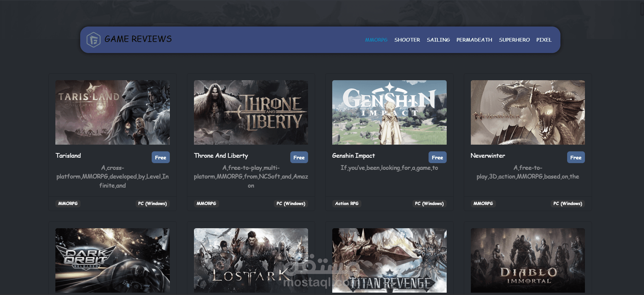Click the Genshin Impact game title
Image resolution: width=644 pixels, height=295 pixels.
pos(353,156)
